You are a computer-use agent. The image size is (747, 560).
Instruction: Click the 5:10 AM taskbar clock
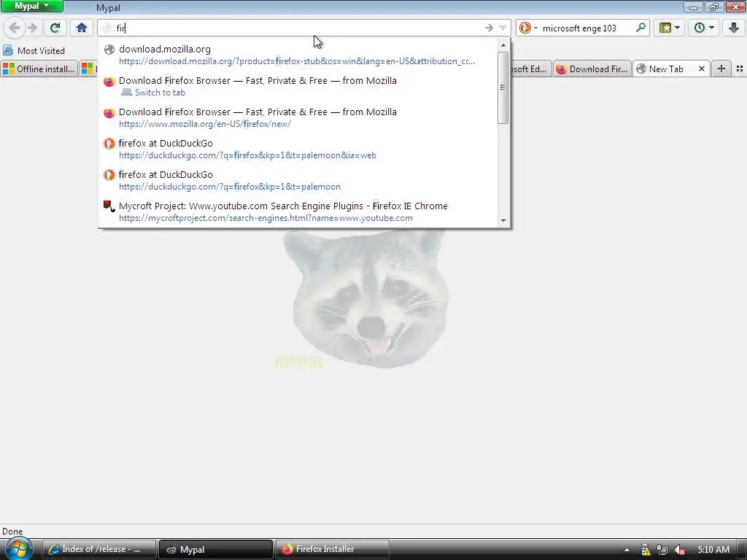click(713, 550)
